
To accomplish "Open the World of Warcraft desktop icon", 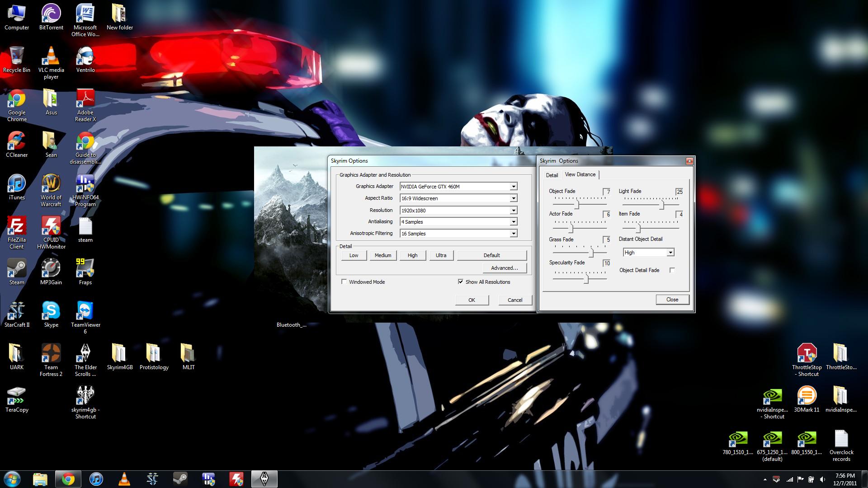I will pyautogui.click(x=51, y=190).
